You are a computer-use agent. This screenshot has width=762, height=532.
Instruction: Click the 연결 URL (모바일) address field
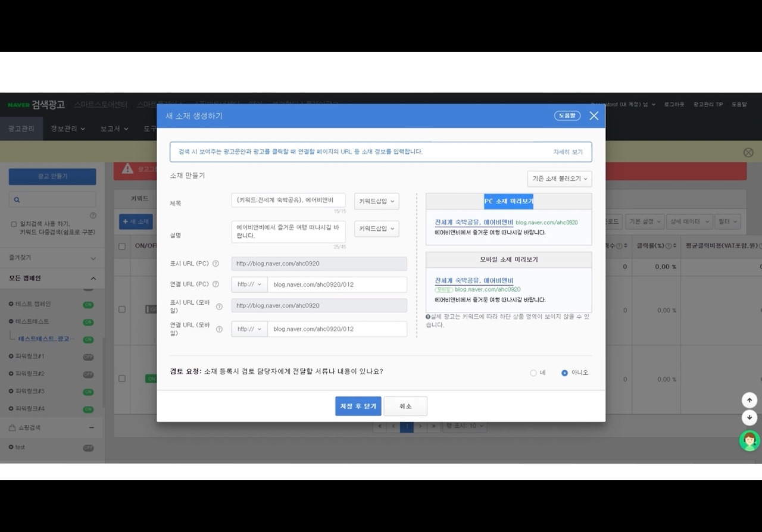point(338,329)
